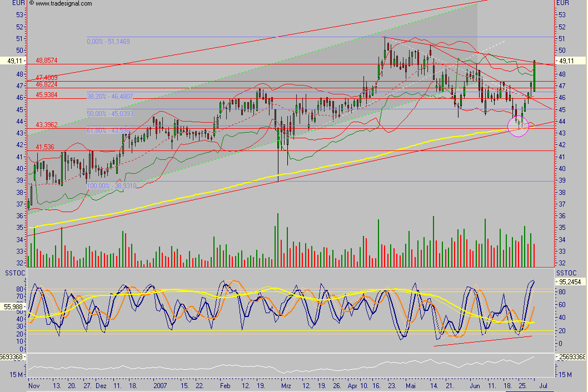
Task: Select the 45,9384 support level label
Action: click(47, 94)
